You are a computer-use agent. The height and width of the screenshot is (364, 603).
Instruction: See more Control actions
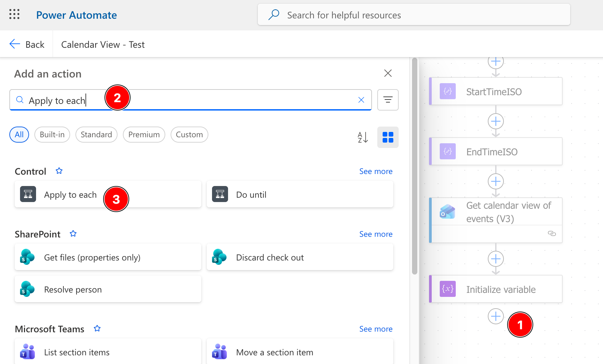pos(376,171)
